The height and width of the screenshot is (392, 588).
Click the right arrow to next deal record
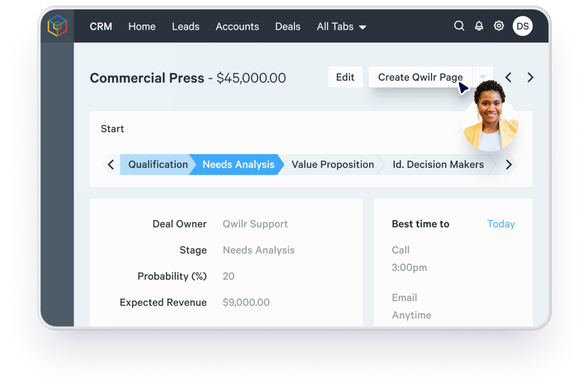[x=530, y=77]
